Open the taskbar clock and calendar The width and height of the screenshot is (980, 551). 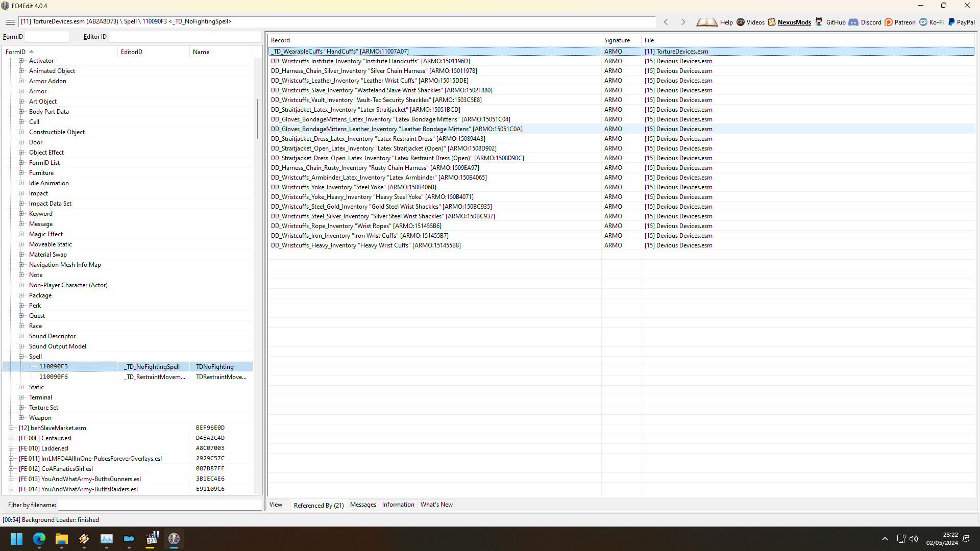click(942, 539)
